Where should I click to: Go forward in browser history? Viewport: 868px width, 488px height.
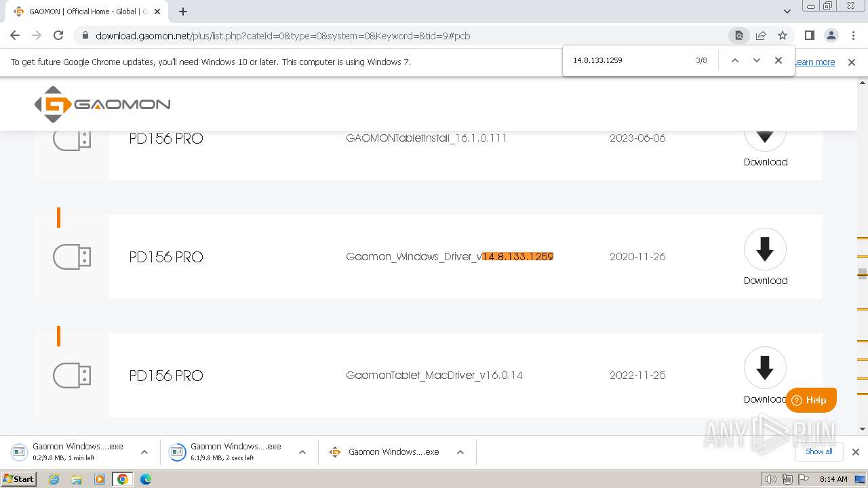[x=37, y=35]
